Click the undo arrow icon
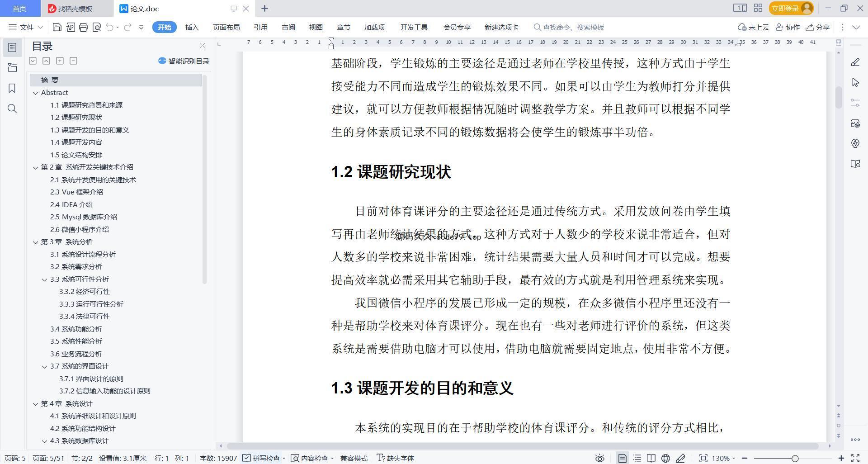Viewport: 868px width, 464px height. [109, 27]
